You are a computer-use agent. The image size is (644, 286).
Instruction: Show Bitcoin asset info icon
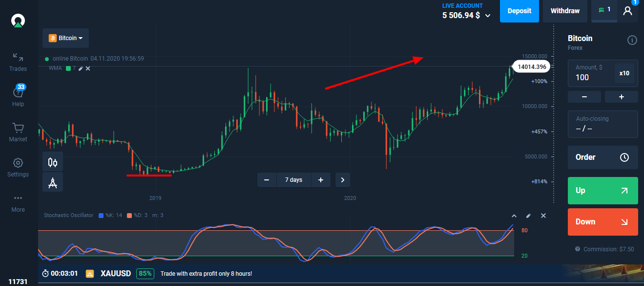(632, 40)
